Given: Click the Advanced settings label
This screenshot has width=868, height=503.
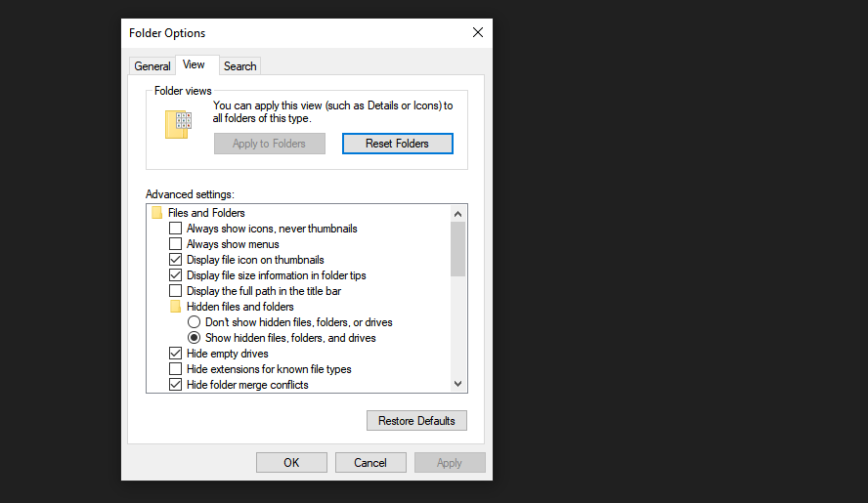Looking at the screenshot, I should (190, 194).
